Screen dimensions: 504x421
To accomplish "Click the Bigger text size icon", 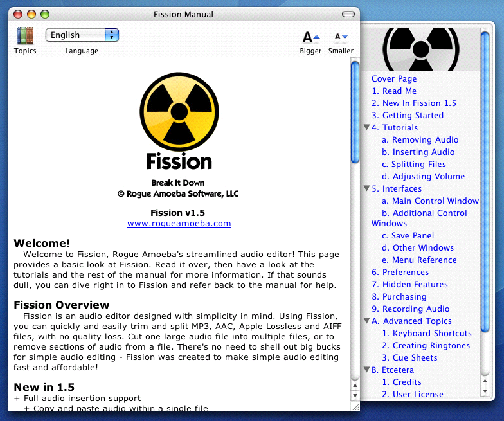I will click(x=311, y=37).
